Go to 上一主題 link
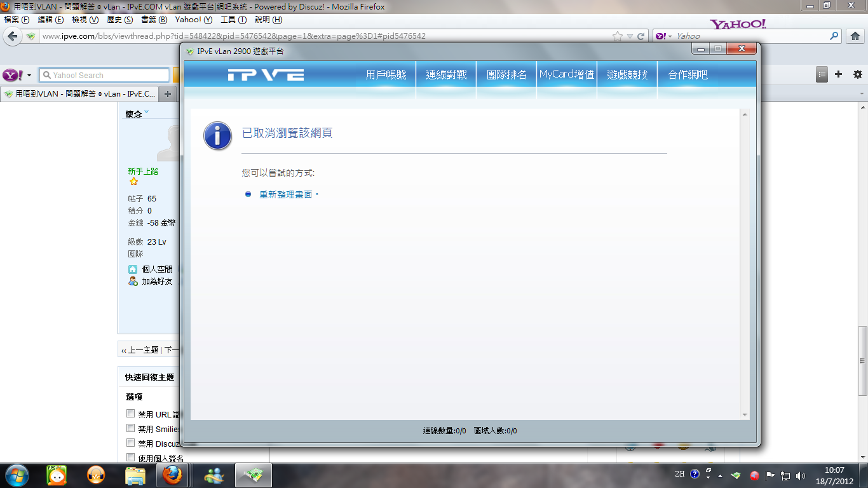 tap(144, 350)
